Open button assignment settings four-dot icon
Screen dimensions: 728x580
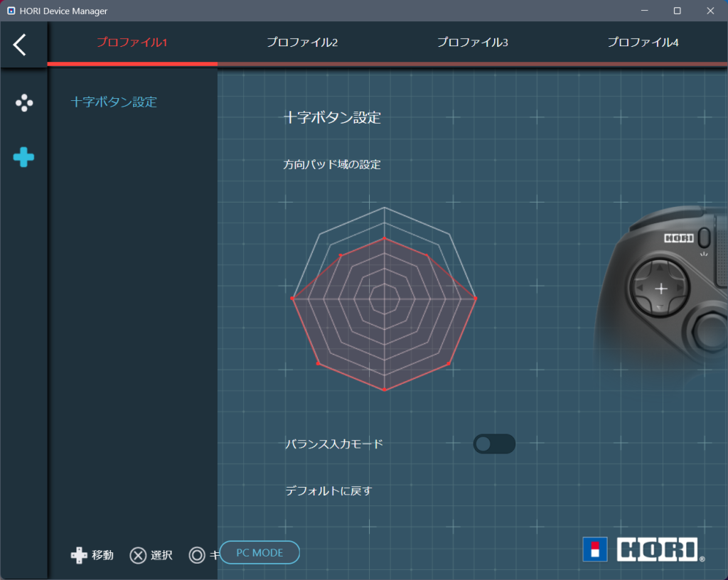click(24, 103)
